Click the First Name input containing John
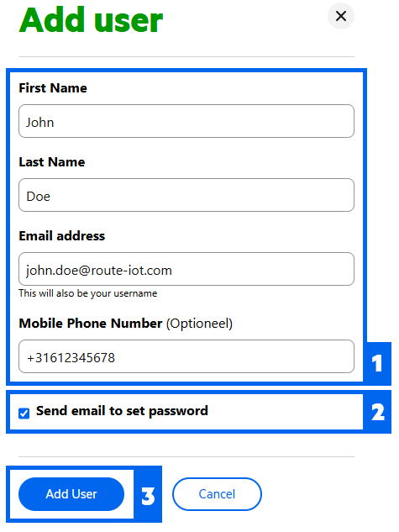 tap(186, 121)
